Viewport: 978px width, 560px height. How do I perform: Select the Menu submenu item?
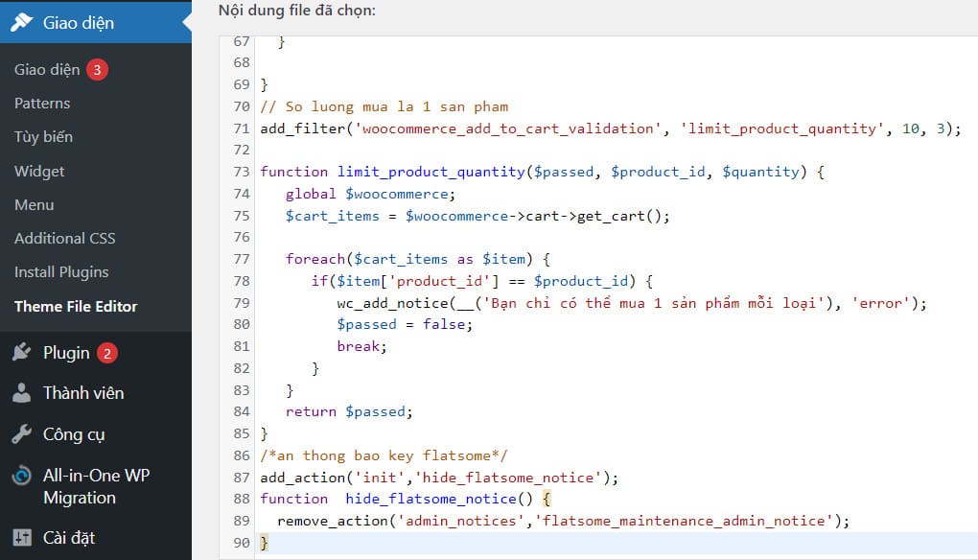point(34,205)
